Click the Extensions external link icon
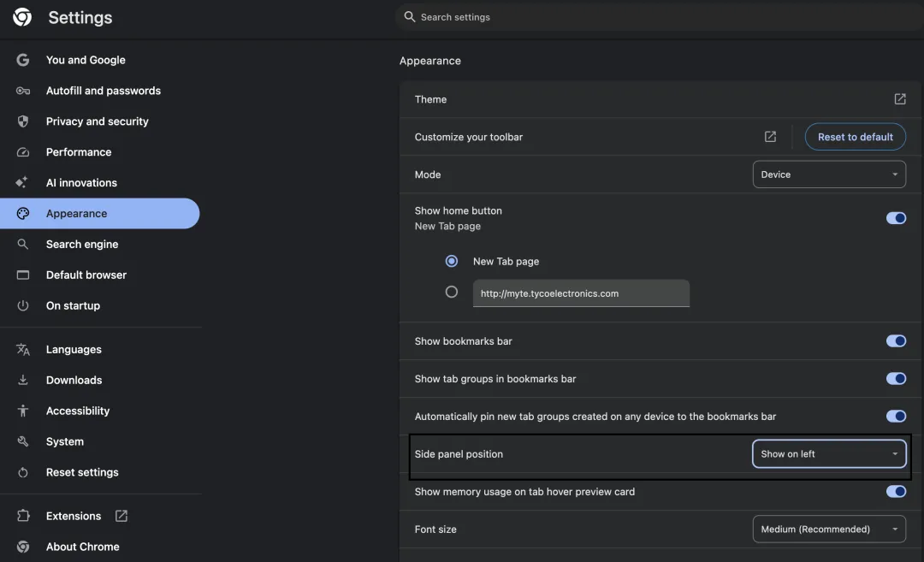This screenshot has width=924, height=562. 121,516
